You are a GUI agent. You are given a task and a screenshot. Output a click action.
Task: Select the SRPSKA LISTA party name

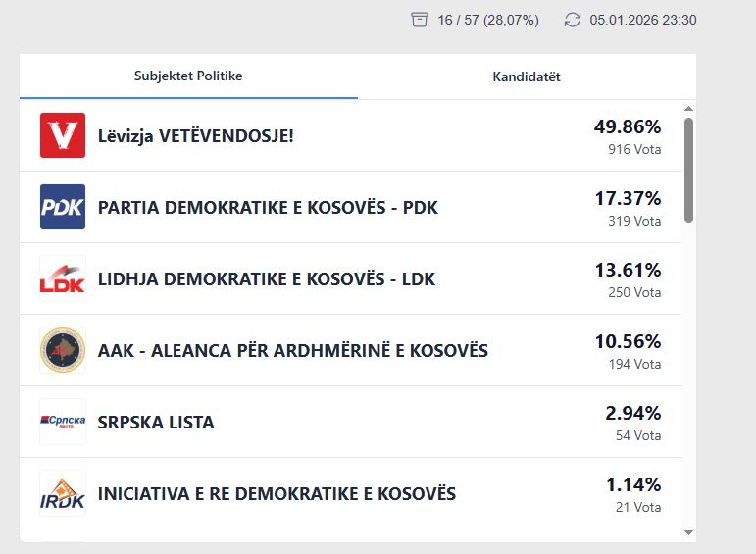156,423
